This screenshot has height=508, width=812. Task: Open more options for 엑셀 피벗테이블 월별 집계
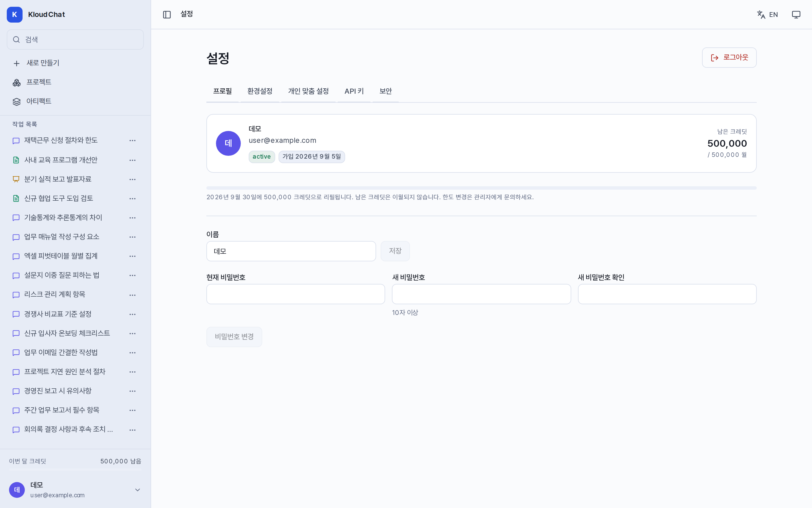[133, 256]
